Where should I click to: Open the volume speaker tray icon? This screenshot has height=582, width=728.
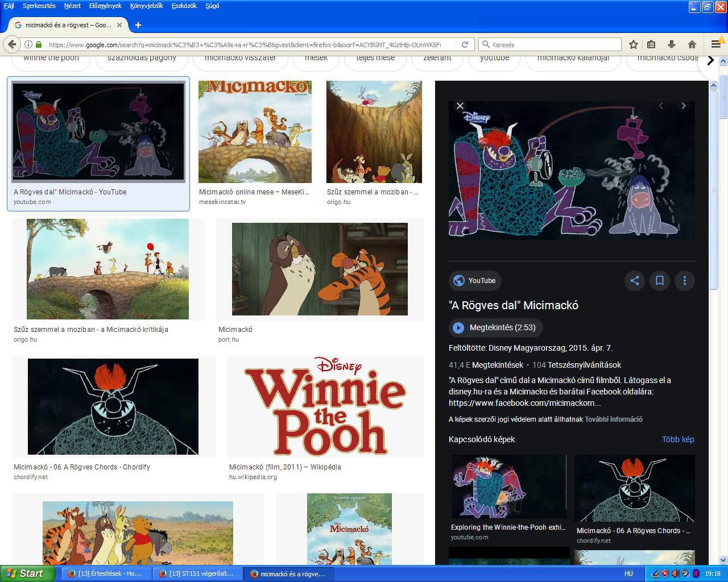pos(675,573)
